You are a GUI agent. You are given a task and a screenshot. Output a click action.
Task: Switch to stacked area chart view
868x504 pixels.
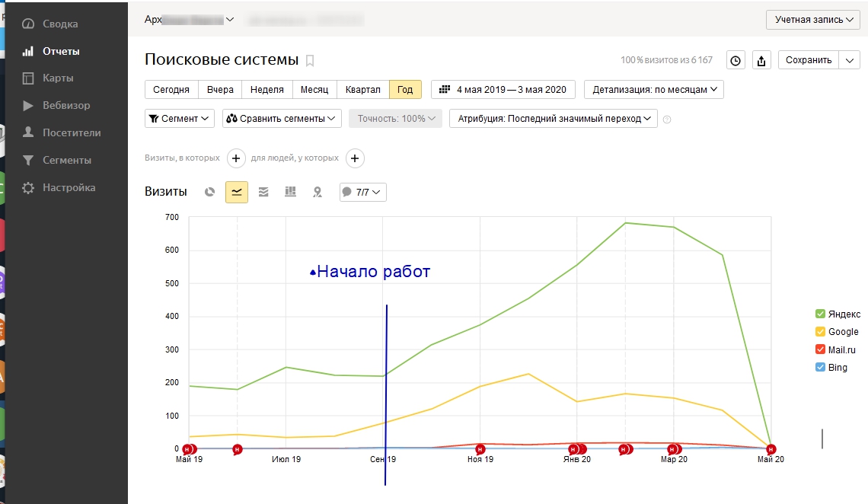click(263, 192)
